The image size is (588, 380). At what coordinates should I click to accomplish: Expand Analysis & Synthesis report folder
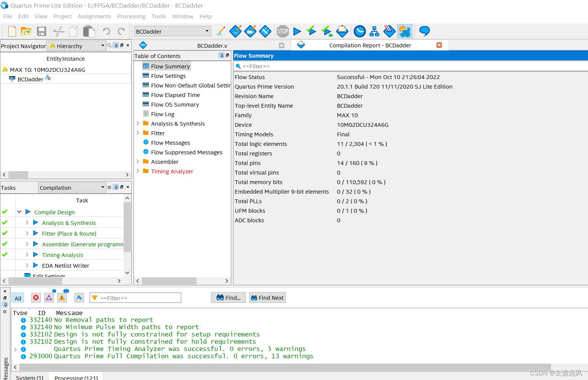click(138, 123)
